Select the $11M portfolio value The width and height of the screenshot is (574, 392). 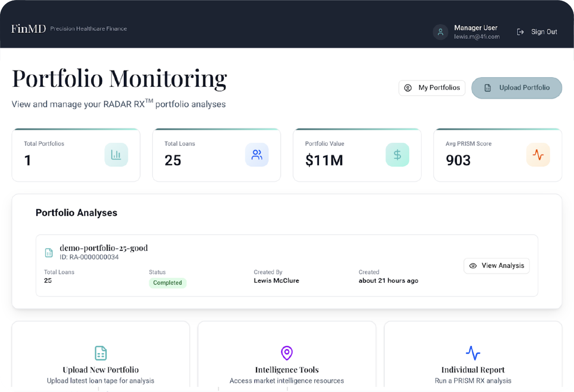click(x=324, y=161)
